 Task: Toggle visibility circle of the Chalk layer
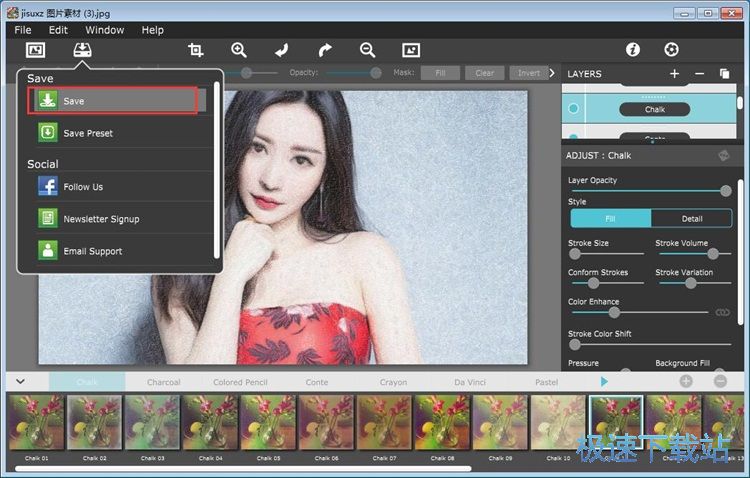click(x=574, y=109)
